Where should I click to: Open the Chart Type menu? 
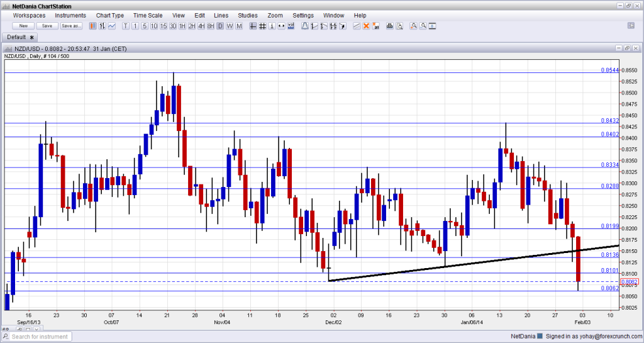(x=109, y=15)
